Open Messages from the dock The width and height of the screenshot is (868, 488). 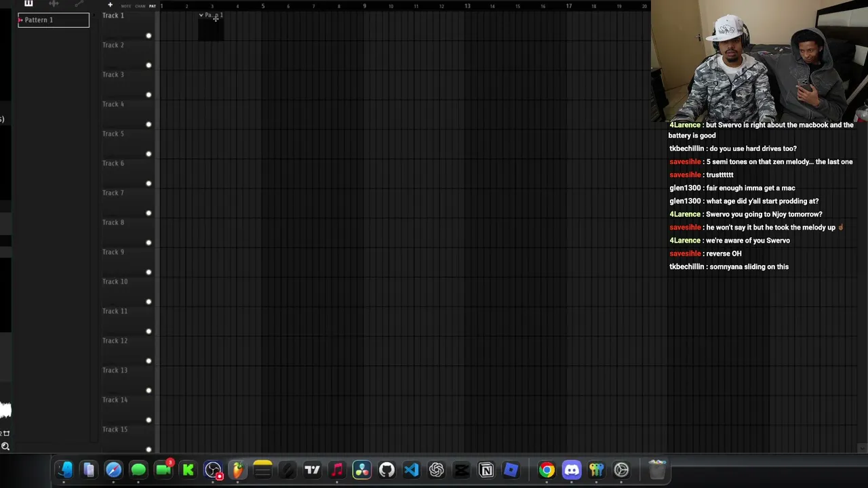click(138, 470)
